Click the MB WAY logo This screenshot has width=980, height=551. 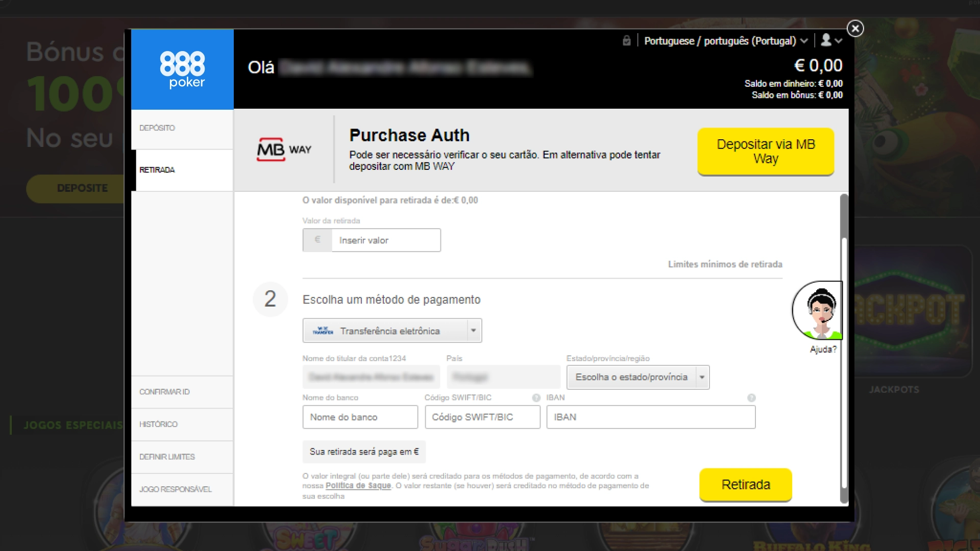click(x=284, y=149)
